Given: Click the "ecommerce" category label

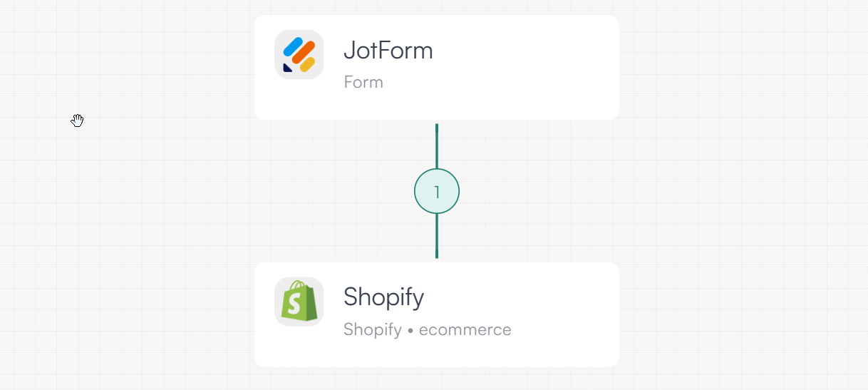Looking at the screenshot, I should [465, 329].
